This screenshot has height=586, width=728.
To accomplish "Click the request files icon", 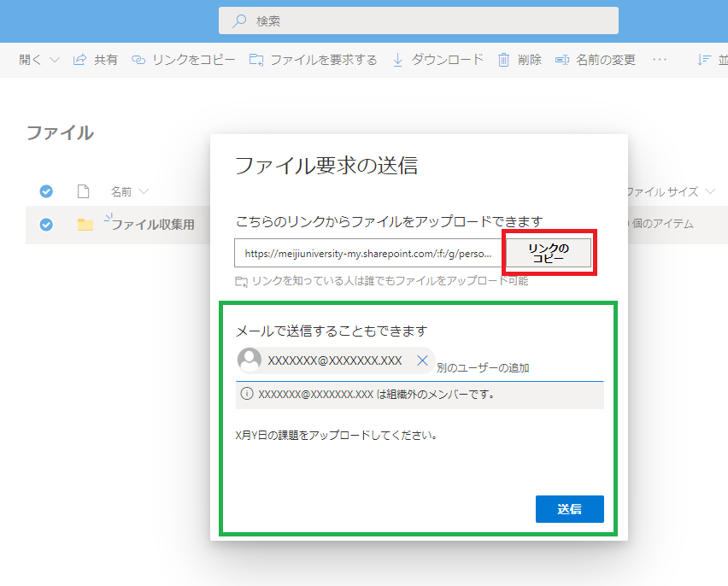I will tap(256, 60).
